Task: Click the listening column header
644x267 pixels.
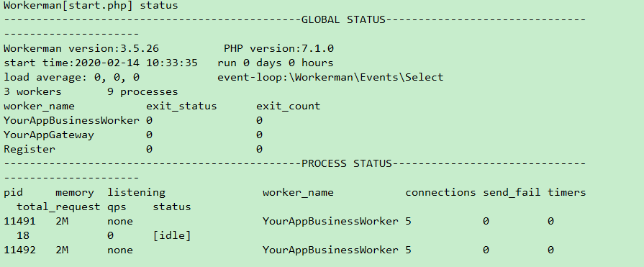Action: [x=137, y=192]
